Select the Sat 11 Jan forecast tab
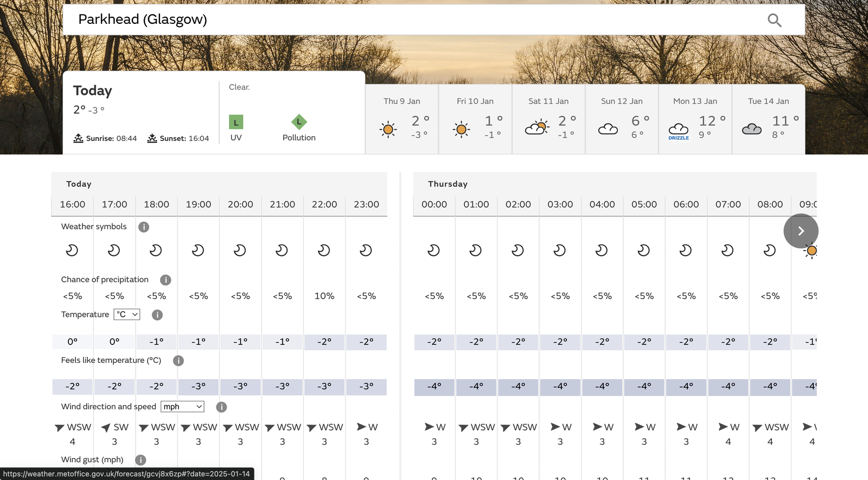The image size is (868, 480). point(548,119)
